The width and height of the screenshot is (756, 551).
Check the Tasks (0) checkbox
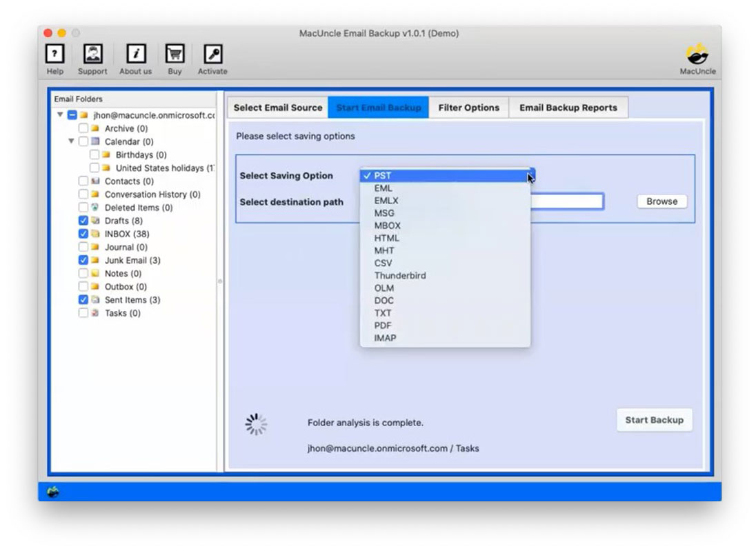coord(83,313)
